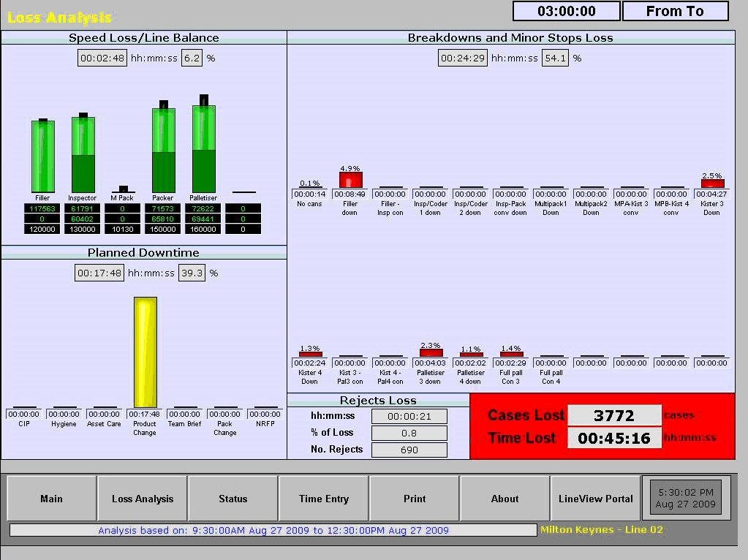Click the Cases Lost value field
Viewport: 748px width, 560px height.
(614, 415)
